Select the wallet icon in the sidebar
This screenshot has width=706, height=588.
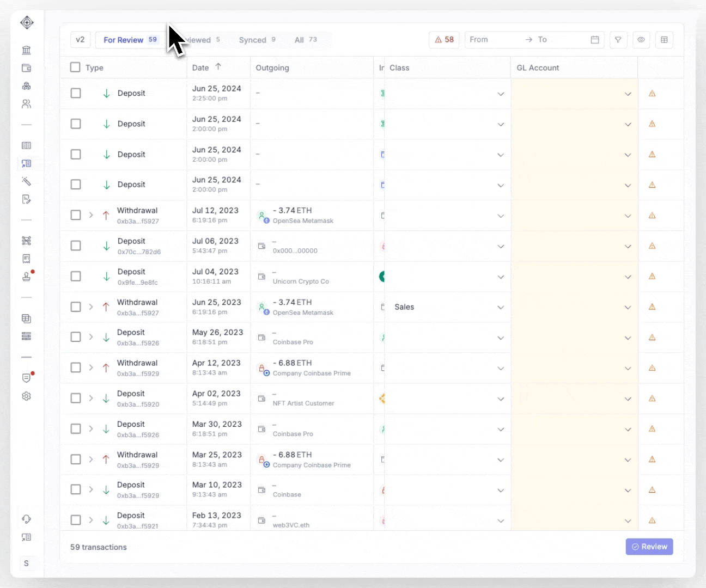[x=26, y=68]
